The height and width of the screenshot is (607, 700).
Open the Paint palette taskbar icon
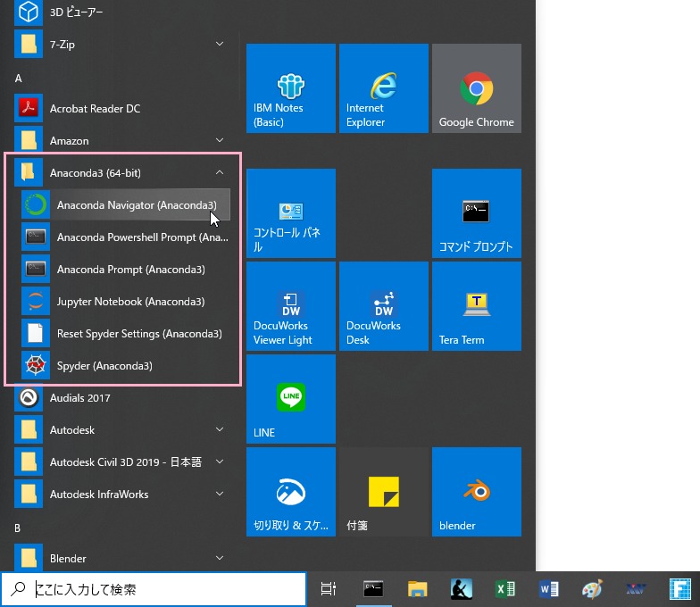[593, 589]
